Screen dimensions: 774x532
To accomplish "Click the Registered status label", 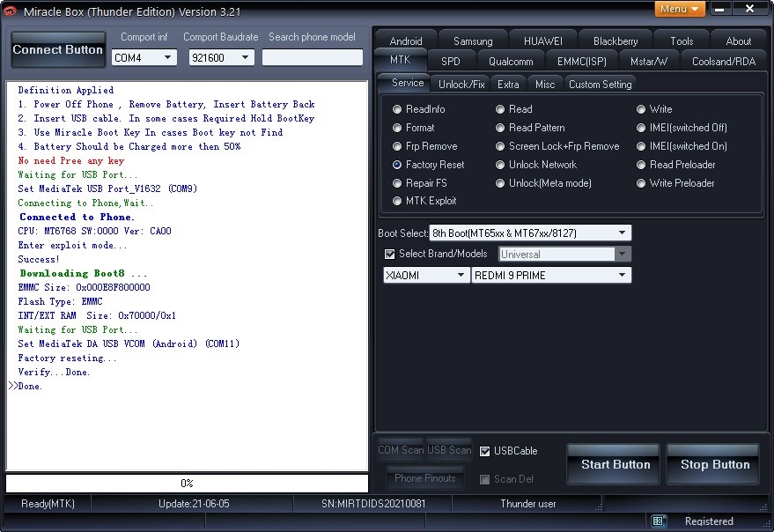I will (709, 521).
